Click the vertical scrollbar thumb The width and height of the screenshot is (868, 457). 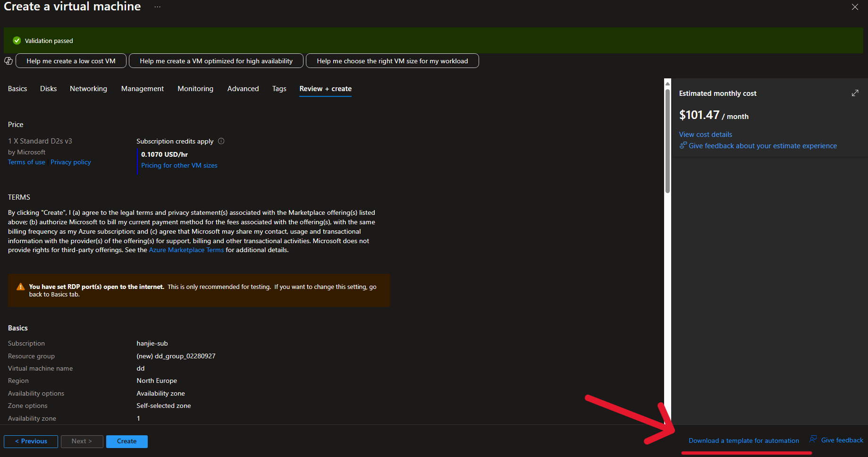click(667, 142)
